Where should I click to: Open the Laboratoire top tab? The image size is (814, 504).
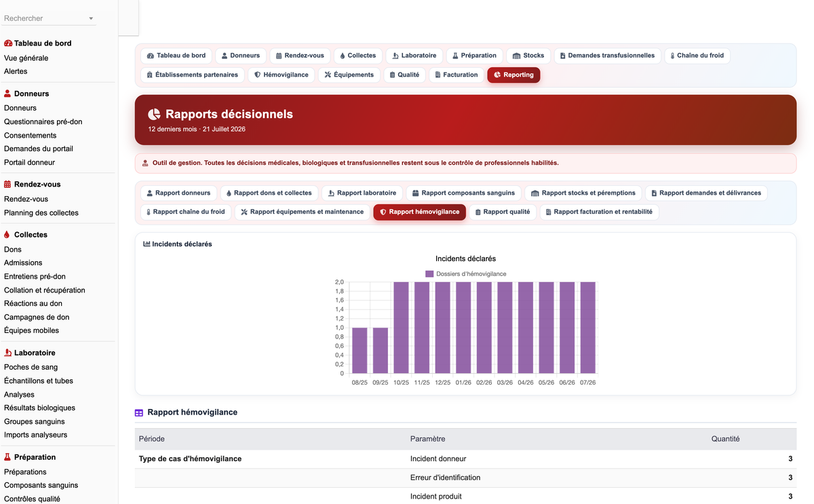point(414,56)
